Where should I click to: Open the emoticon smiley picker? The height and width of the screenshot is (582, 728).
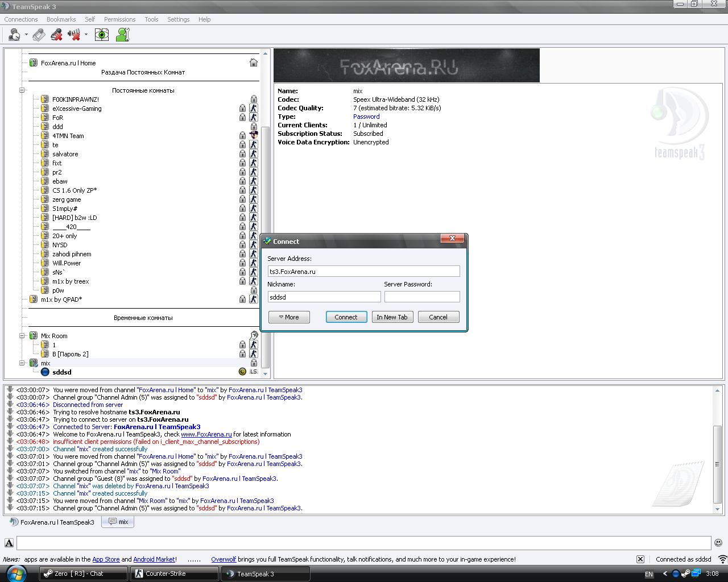click(x=718, y=543)
